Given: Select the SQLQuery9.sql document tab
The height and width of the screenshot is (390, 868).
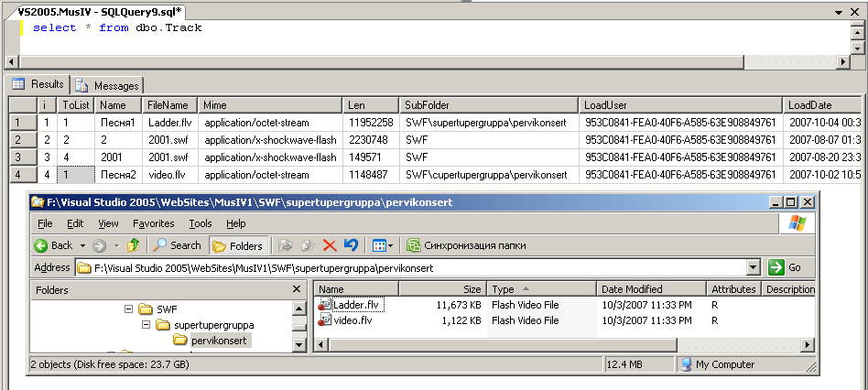Looking at the screenshot, I should pyautogui.click(x=100, y=11).
